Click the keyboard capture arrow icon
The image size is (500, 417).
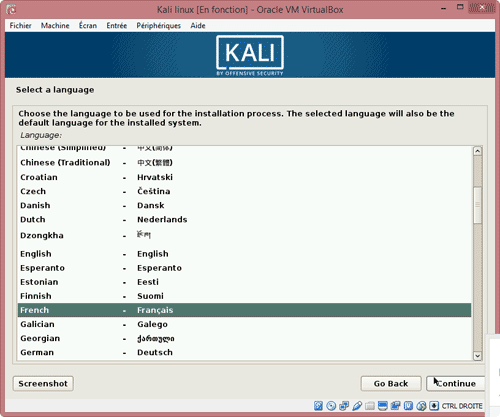(x=434, y=406)
